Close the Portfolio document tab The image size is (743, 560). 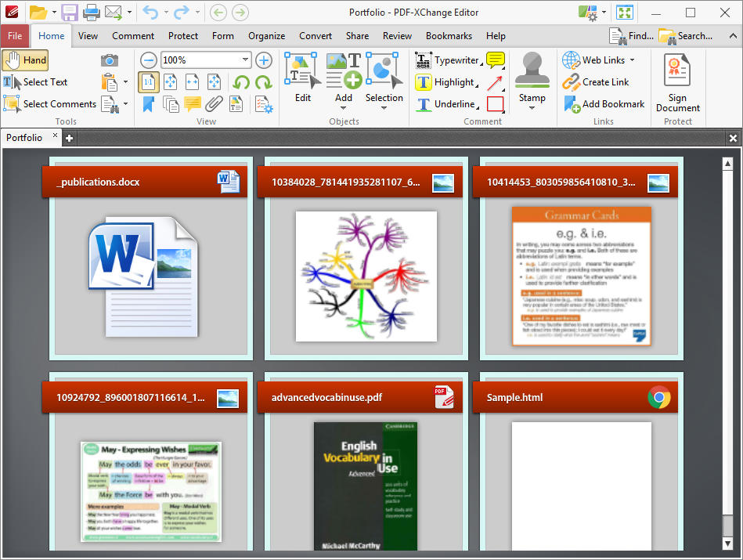55,135
